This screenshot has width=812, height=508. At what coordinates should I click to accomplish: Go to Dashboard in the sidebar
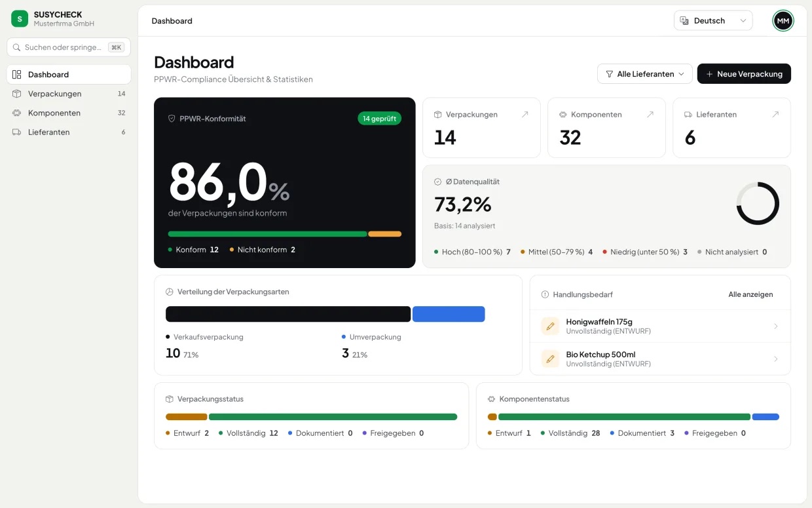69,75
